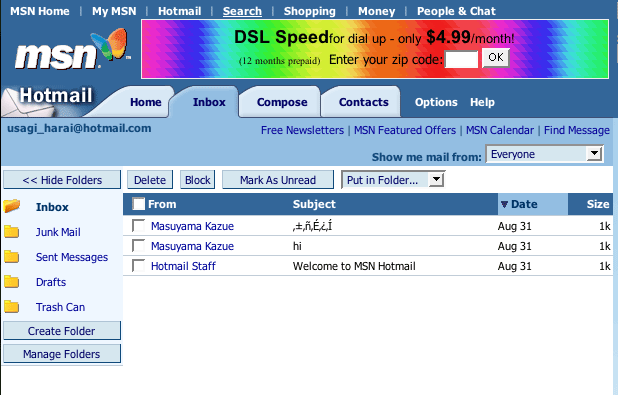618x395 pixels.
Task: Open the Hotmail Staff welcome message
Action: pyautogui.click(x=183, y=266)
